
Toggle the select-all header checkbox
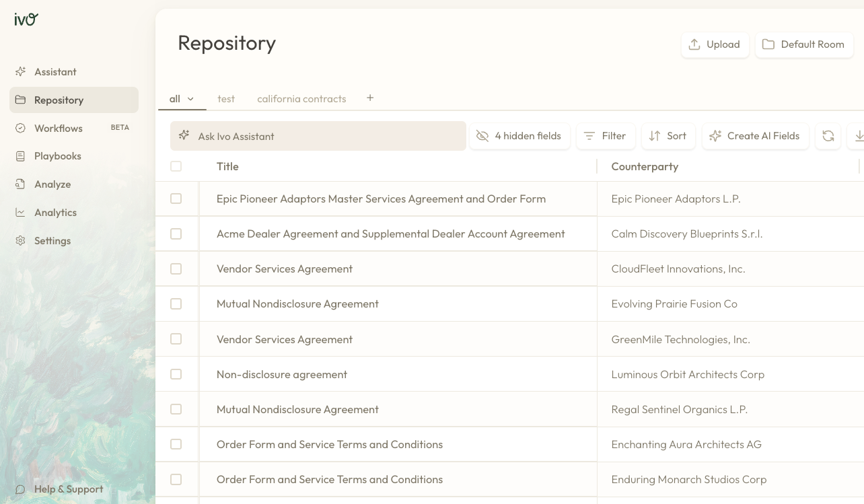click(176, 166)
